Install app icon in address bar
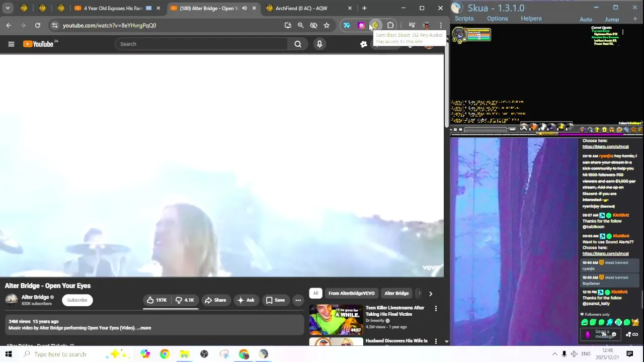 coord(288,25)
